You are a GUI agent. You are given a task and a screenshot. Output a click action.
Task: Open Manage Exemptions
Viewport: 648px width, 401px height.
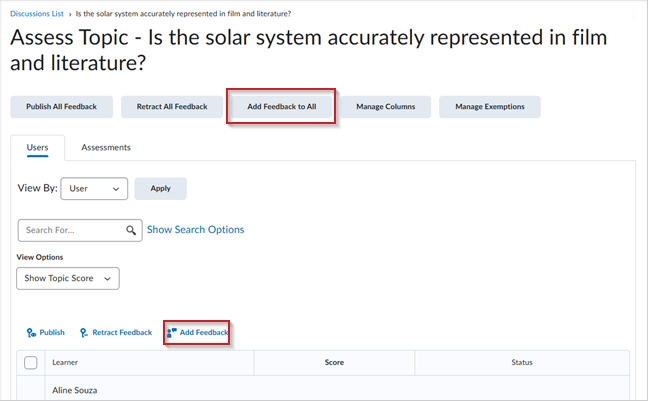tap(489, 107)
